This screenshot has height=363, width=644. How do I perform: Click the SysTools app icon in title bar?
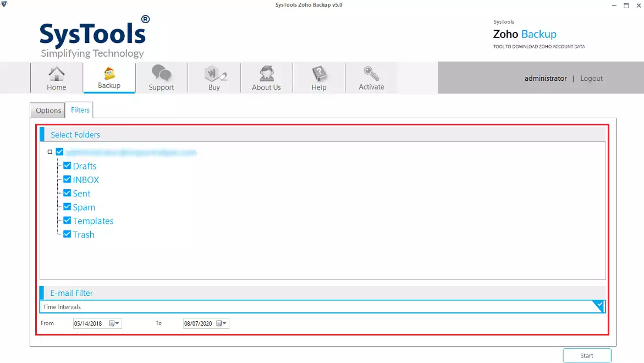point(4,4)
